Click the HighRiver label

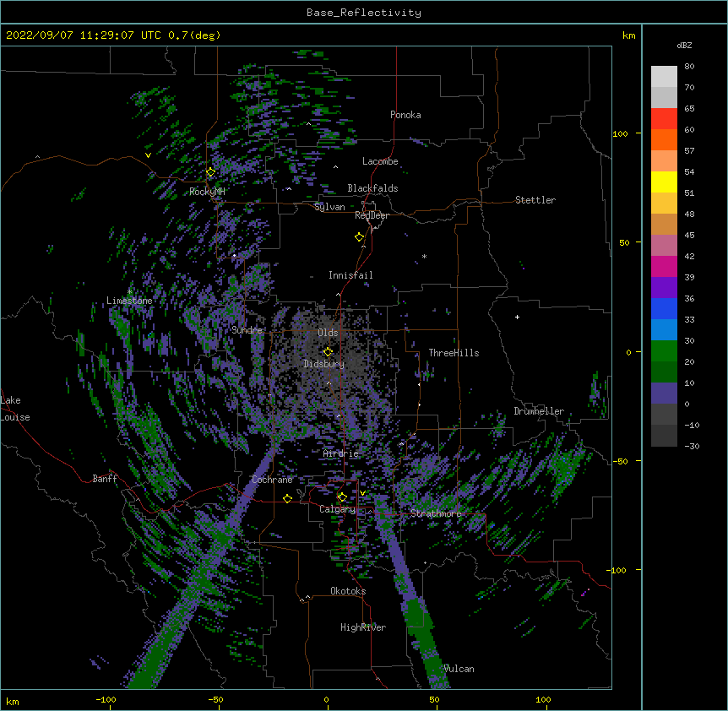[363, 627]
